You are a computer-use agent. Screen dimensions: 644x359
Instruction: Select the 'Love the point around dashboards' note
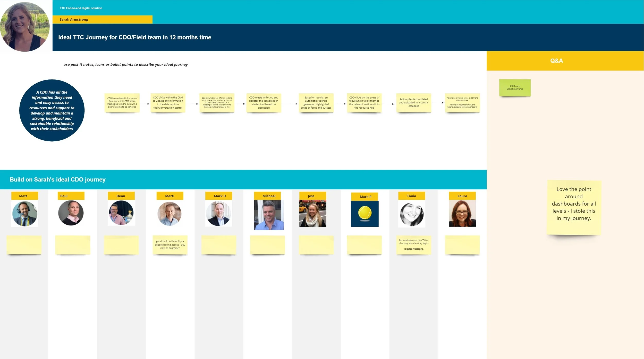[574, 207]
